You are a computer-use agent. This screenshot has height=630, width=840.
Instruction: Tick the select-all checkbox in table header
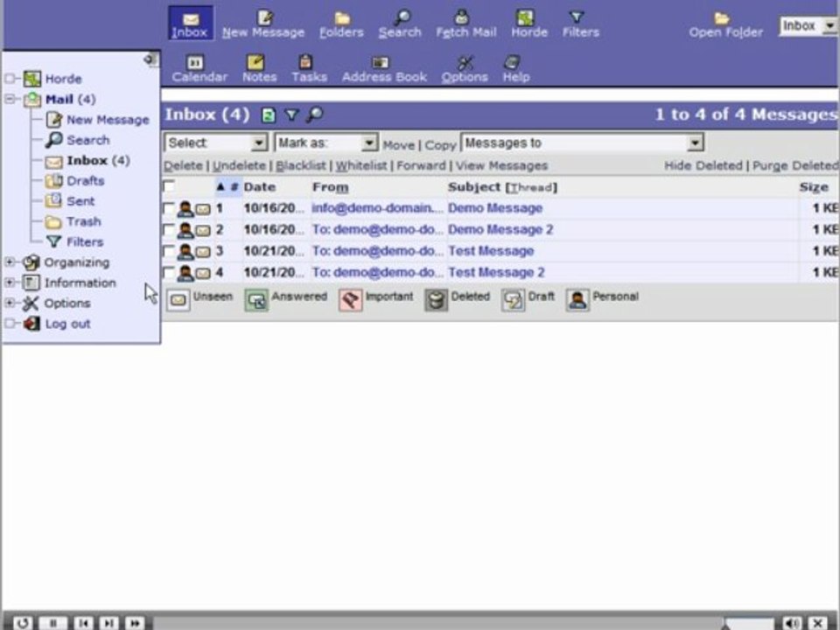pyautogui.click(x=169, y=186)
